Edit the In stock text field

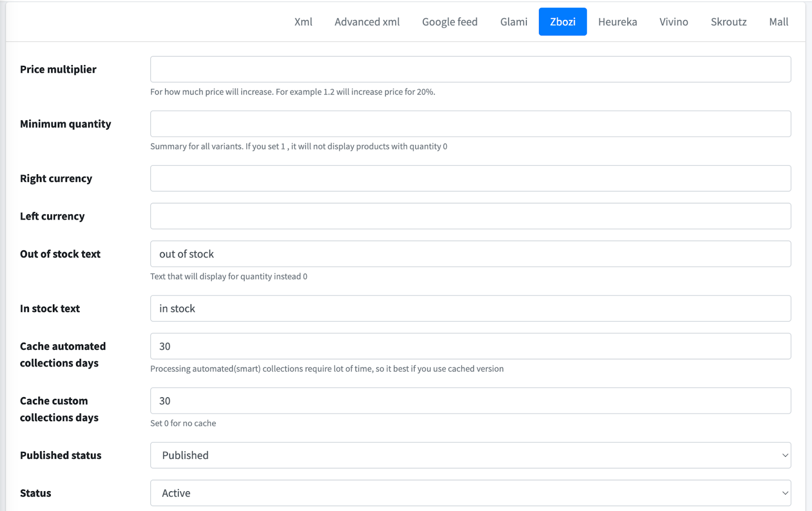coord(470,308)
